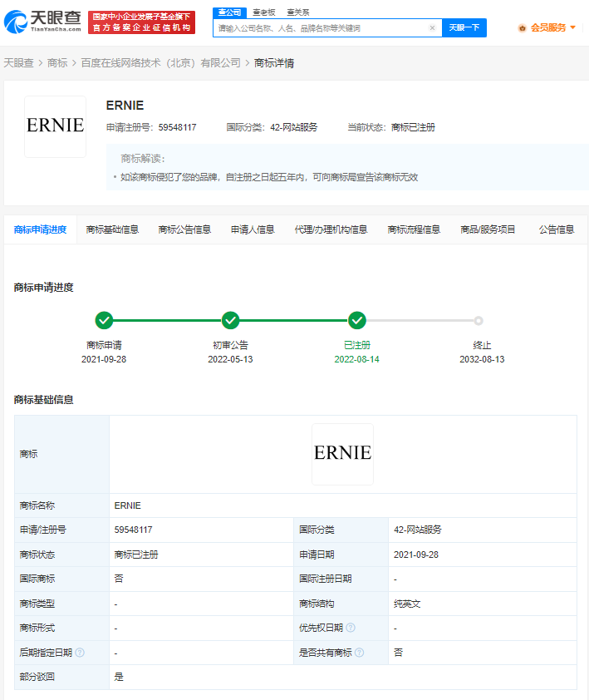
Task: Click the 商标申请 green checkmark step
Action: coord(104,321)
